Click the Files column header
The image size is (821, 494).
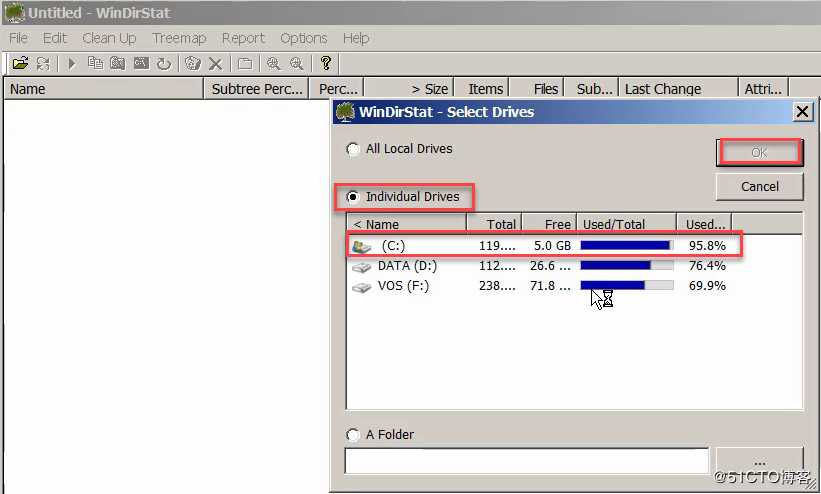click(537, 89)
